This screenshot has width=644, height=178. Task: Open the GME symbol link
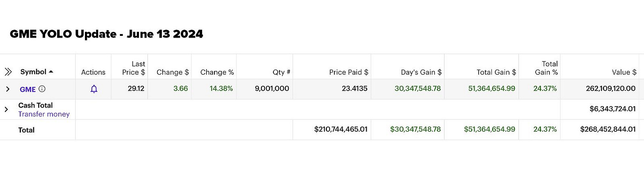point(27,89)
